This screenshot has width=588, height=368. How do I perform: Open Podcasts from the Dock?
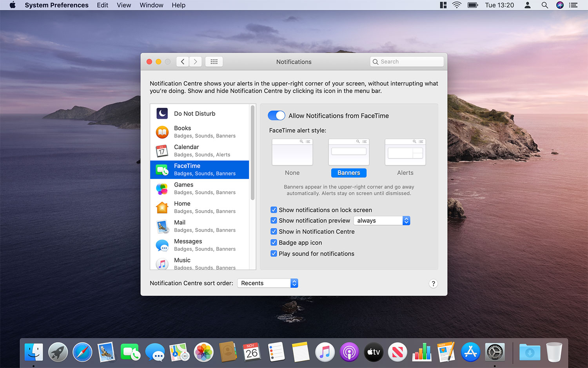pyautogui.click(x=349, y=352)
